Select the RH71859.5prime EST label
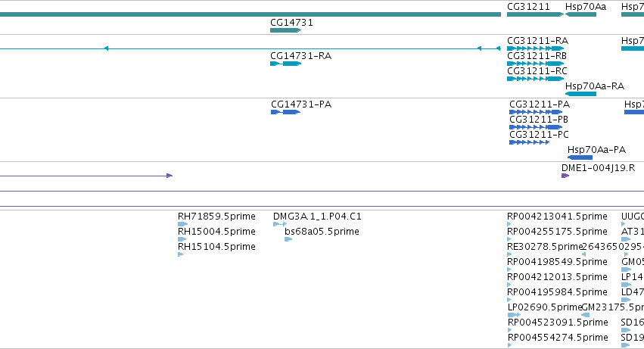 216,217
